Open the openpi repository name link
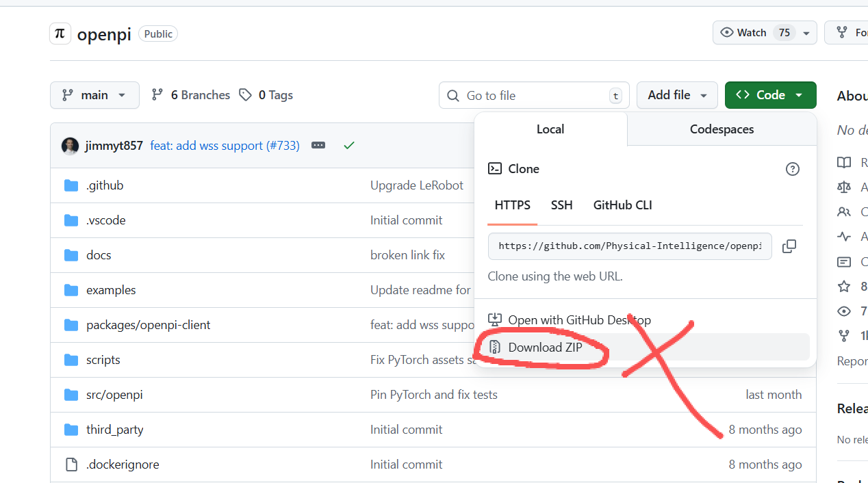 104,34
